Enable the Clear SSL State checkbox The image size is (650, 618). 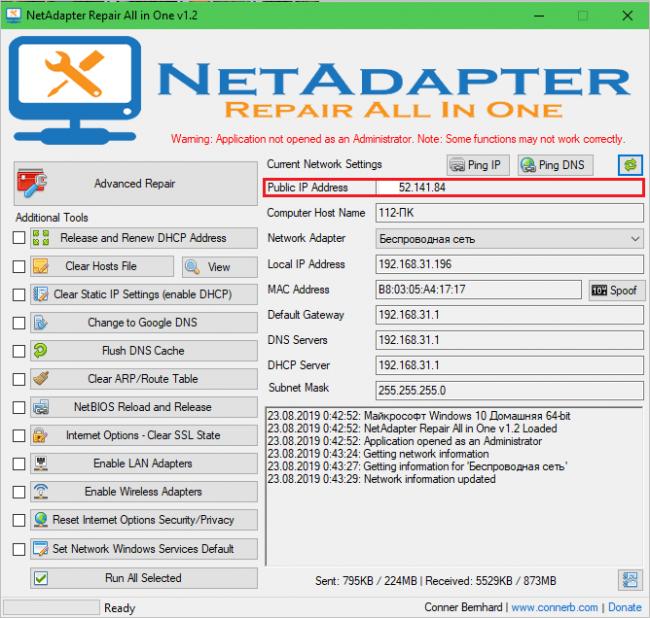click(x=19, y=436)
